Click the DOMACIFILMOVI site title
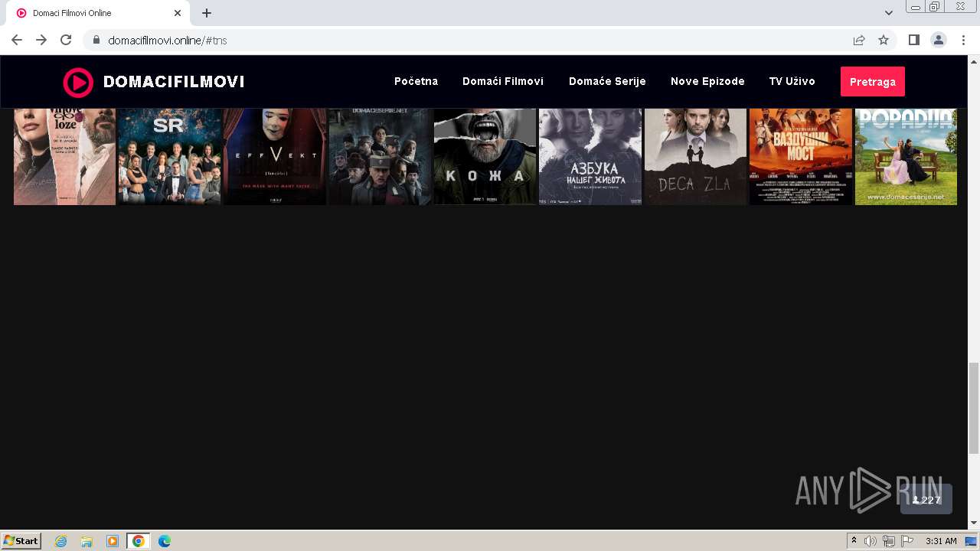The width and height of the screenshot is (980, 551). pos(174,82)
